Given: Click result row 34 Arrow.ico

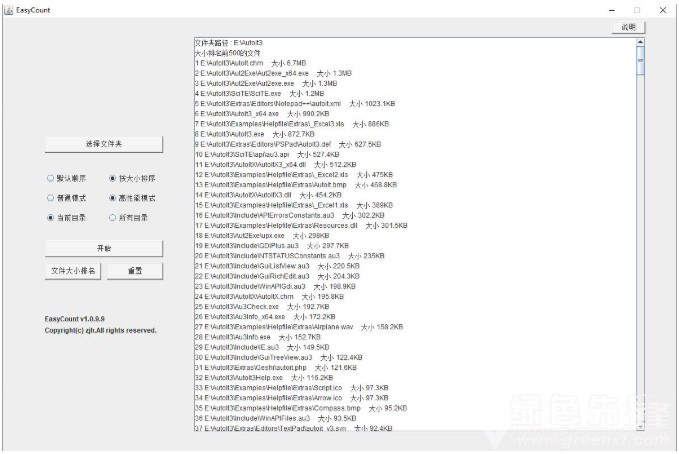Looking at the screenshot, I should pyautogui.click(x=291, y=398).
